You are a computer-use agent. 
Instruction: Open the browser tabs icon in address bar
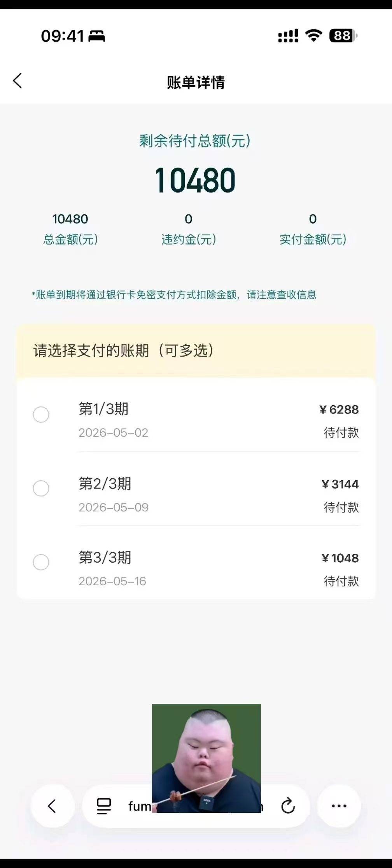point(104,806)
